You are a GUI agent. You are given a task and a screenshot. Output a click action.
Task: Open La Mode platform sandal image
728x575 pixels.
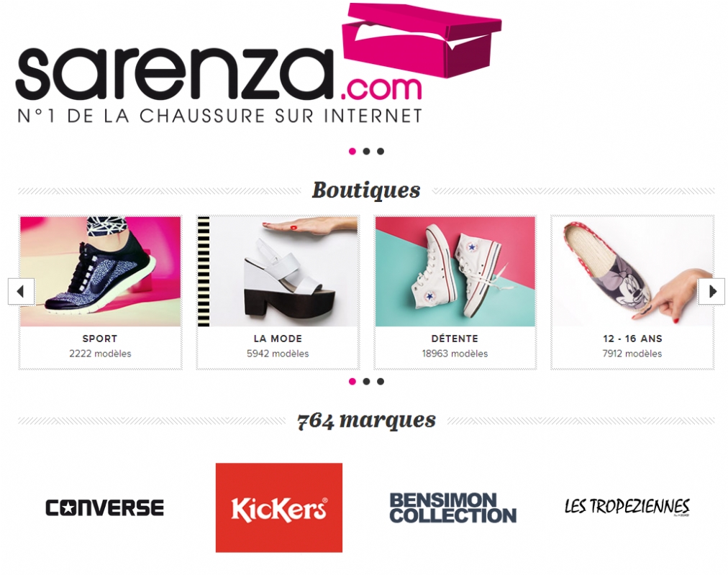click(x=278, y=271)
